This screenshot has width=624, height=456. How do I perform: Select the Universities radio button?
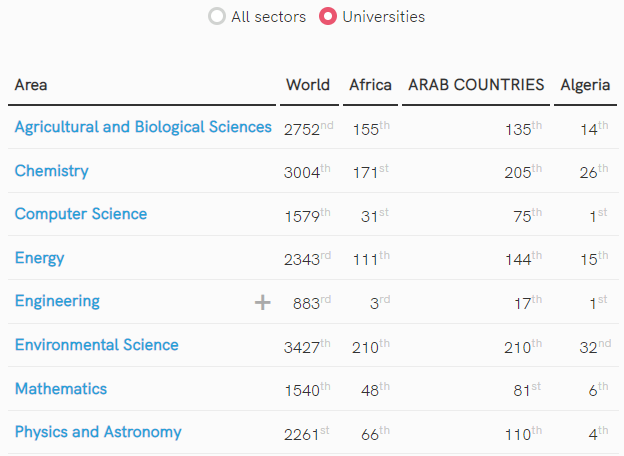pyautogui.click(x=327, y=17)
